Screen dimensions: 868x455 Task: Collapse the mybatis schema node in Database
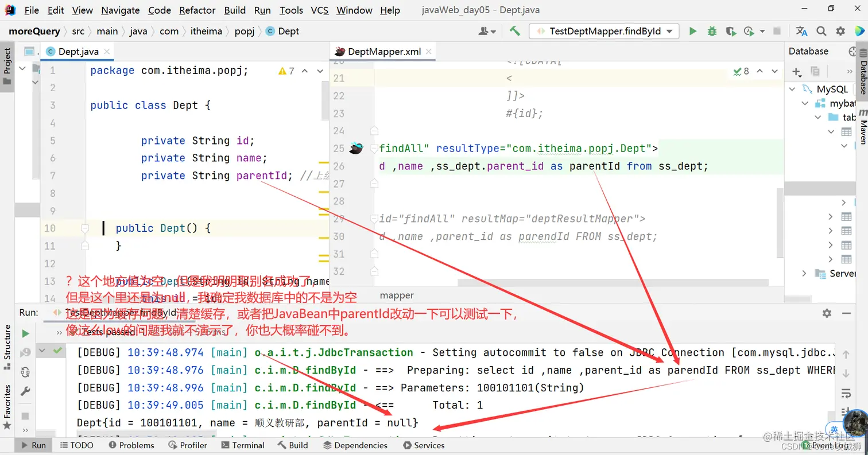[x=805, y=103]
